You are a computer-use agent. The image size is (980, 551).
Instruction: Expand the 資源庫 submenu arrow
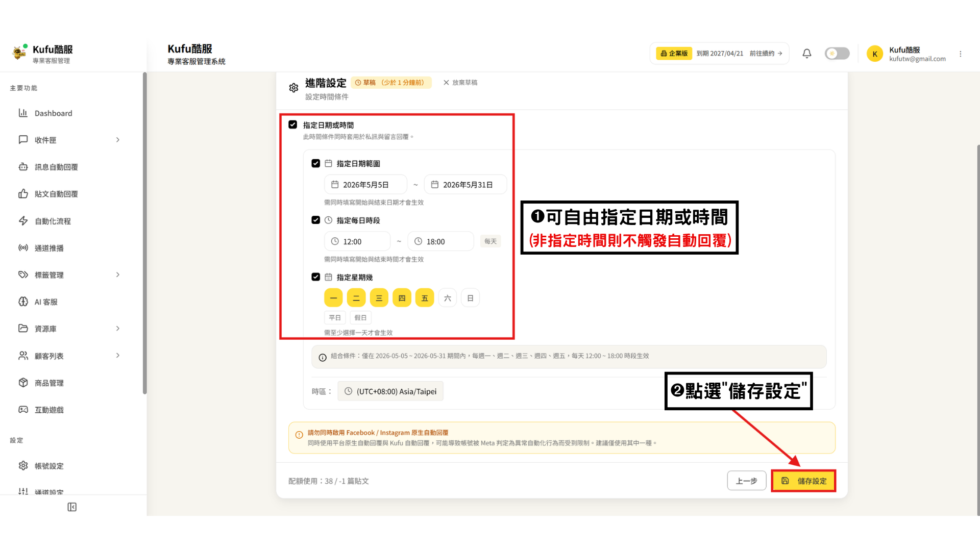click(x=118, y=329)
